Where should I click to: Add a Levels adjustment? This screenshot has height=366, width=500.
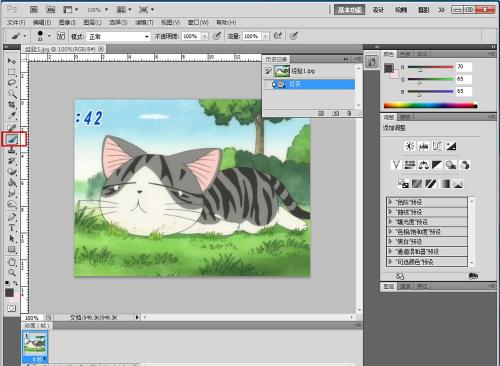(x=424, y=146)
